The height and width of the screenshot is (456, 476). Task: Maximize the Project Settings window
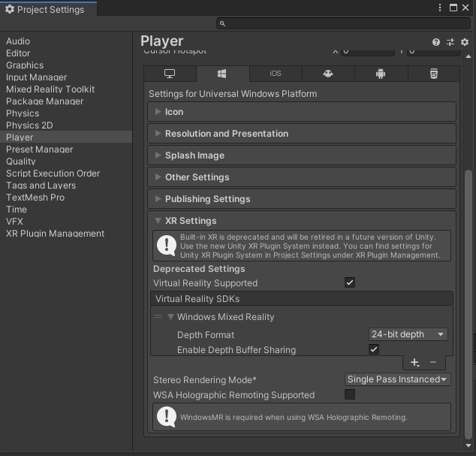click(453, 8)
